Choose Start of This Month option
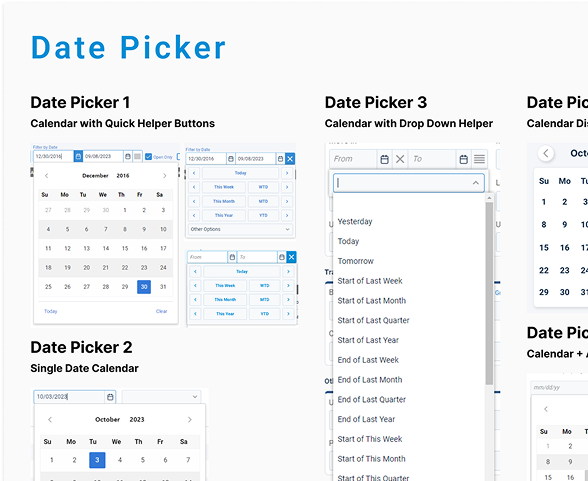The width and height of the screenshot is (588, 481). click(x=372, y=459)
